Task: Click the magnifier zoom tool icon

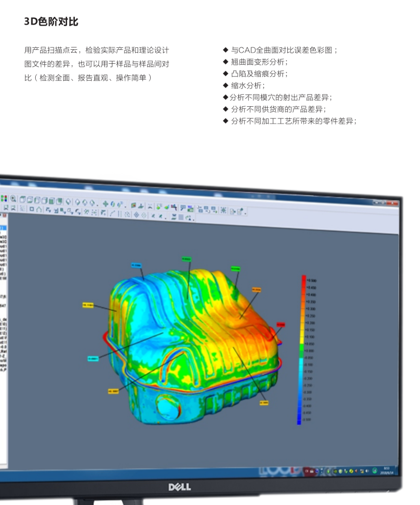Action: click(13, 198)
